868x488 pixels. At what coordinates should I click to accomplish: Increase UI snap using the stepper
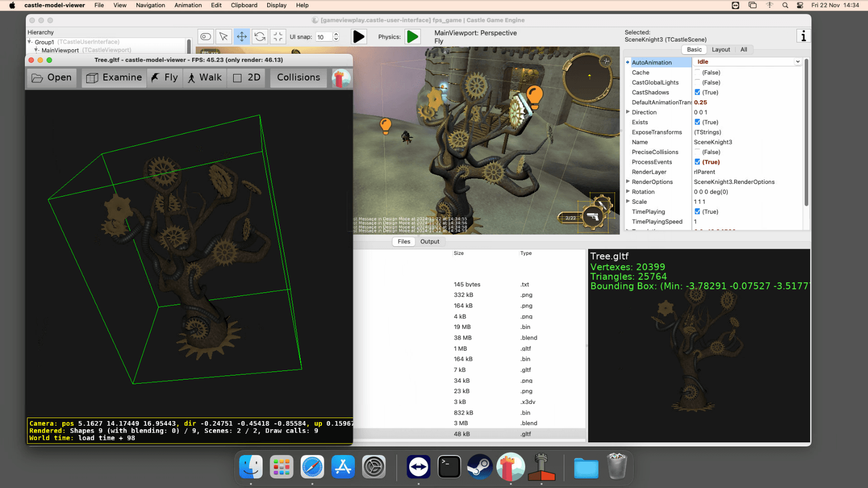(336, 34)
